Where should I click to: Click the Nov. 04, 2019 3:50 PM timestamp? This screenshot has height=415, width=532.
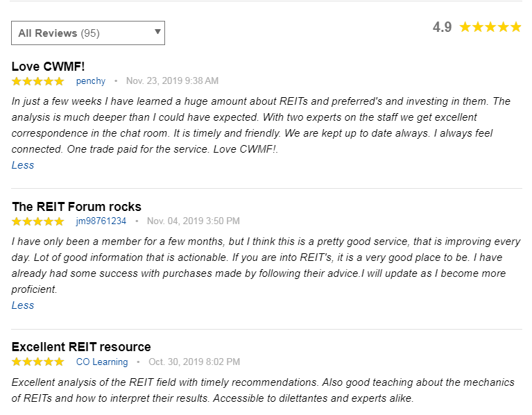pos(194,221)
